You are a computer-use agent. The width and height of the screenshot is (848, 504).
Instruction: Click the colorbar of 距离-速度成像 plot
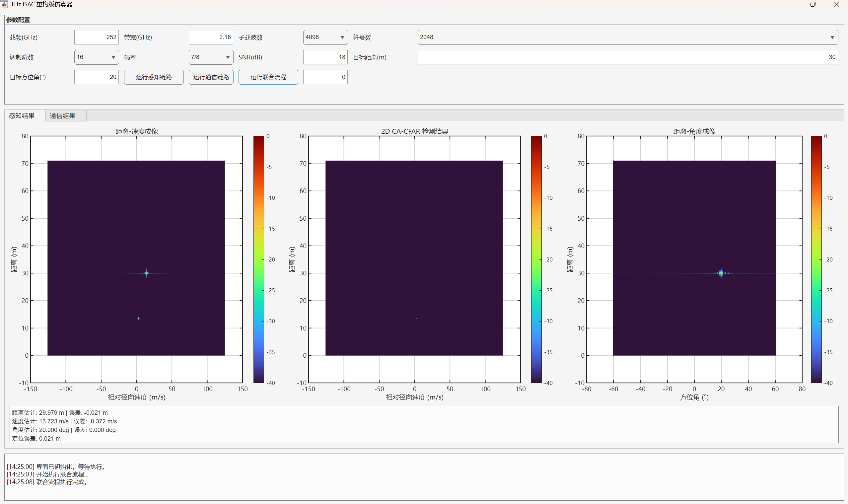pos(258,259)
